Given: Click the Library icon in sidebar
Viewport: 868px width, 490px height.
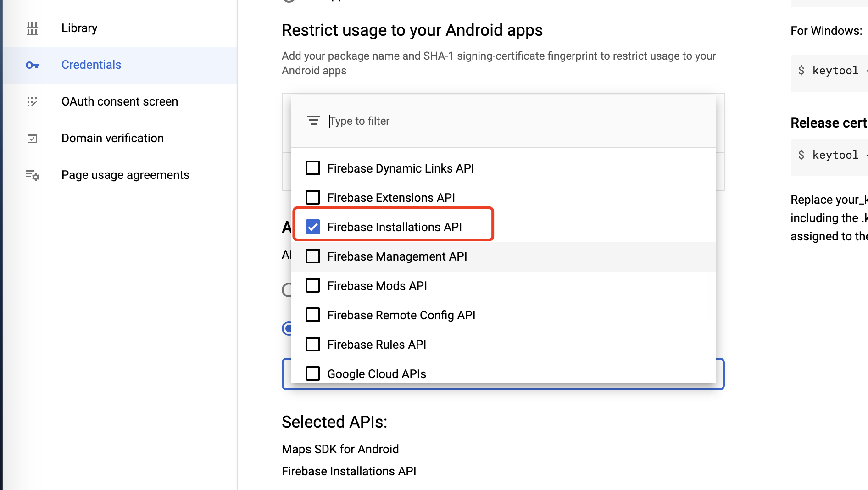Looking at the screenshot, I should coord(32,28).
